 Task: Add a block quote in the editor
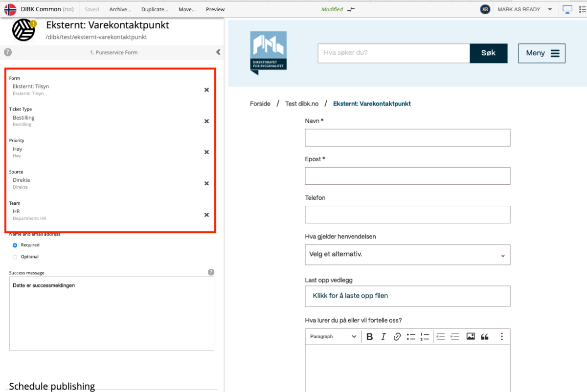(485, 336)
